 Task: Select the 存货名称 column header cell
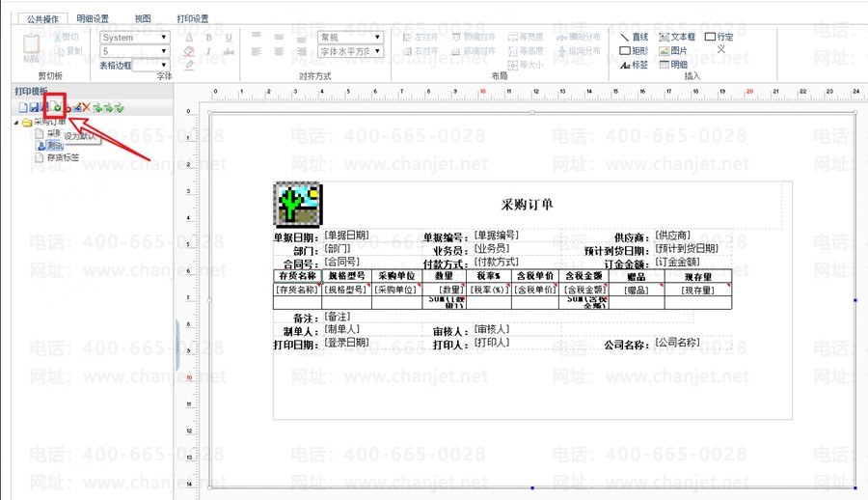click(x=298, y=276)
